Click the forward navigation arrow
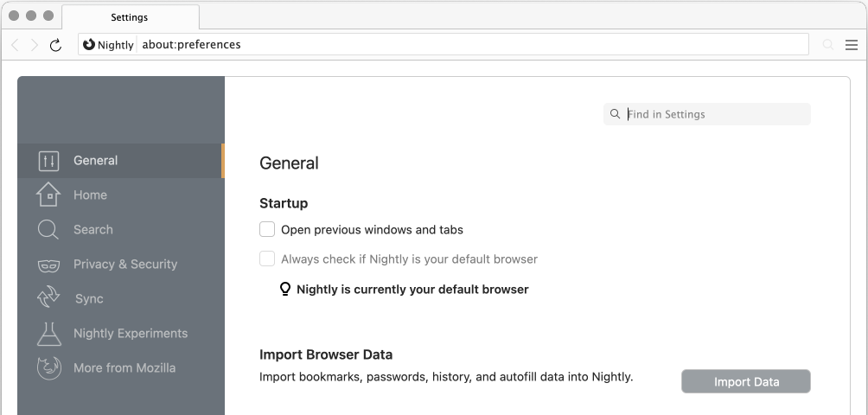Viewport: 868px width, 415px height. tap(35, 45)
